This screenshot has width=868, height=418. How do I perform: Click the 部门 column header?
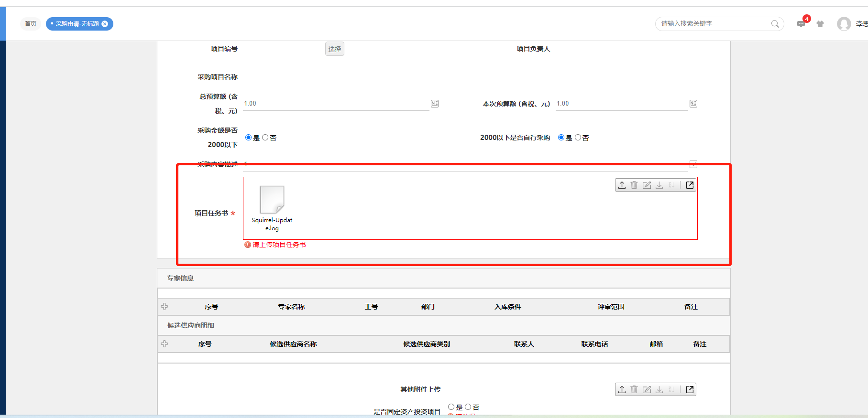coord(428,307)
